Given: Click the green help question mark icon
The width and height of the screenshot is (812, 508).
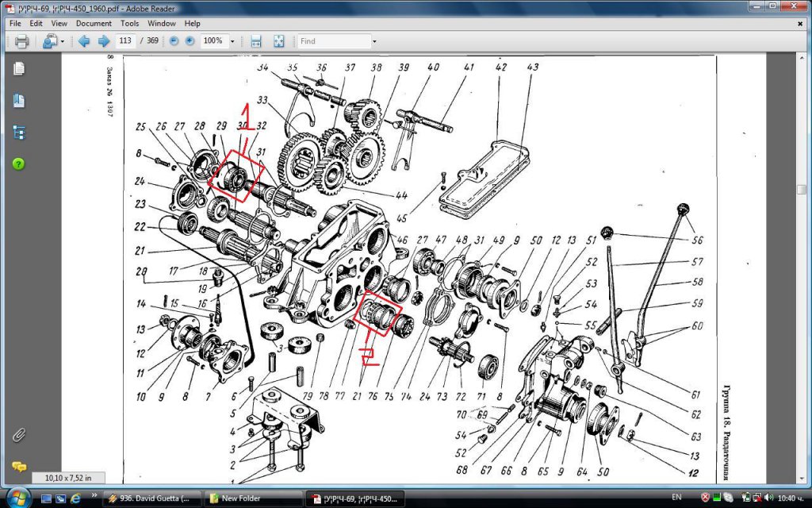Looking at the screenshot, I should (x=19, y=164).
